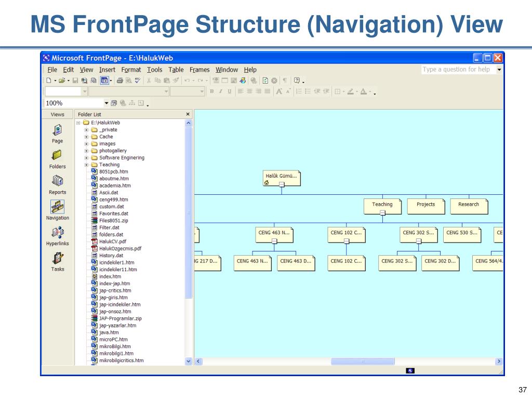Expand the images folder
The width and height of the screenshot is (532, 399).
[x=87, y=144]
